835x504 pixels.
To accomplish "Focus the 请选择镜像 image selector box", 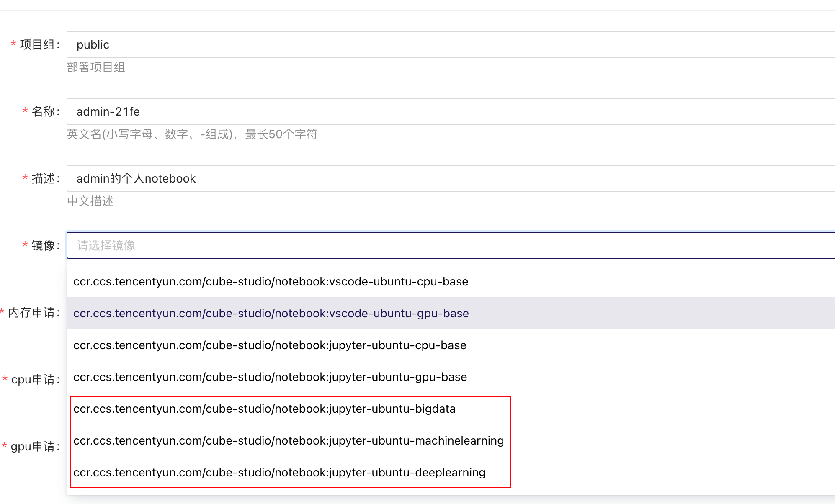I will pos(450,245).
